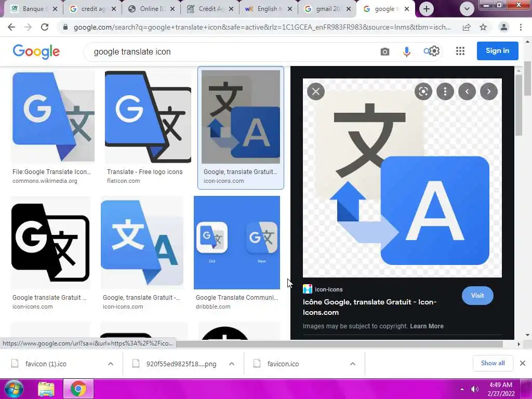Show the next image in preview
The height and width of the screenshot is (399, 532).
(488, 91)
